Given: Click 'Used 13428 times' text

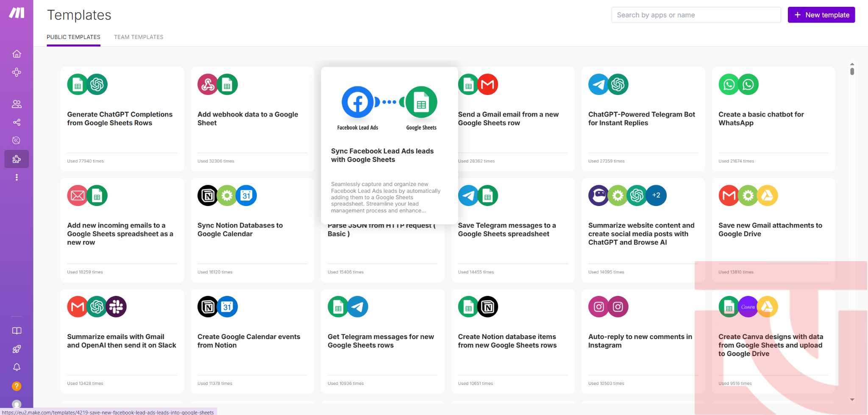Looking at the screenshot, I should [x=85, y=384].
